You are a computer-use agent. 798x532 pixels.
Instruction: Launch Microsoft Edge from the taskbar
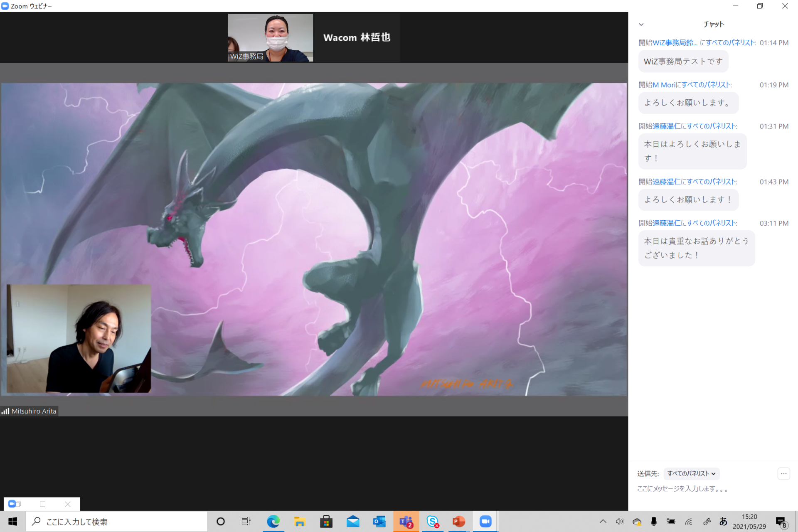(x=273, y=521)
